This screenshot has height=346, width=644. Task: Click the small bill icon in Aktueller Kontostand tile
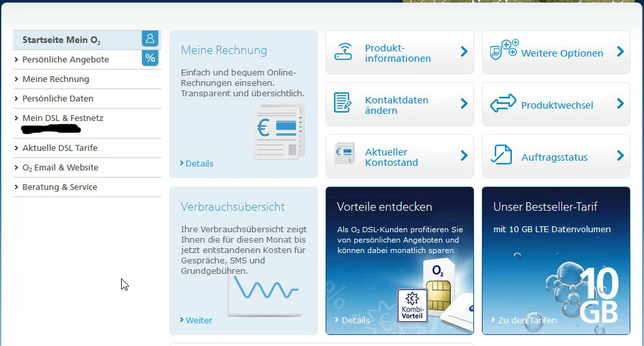(x=344, y=154)
